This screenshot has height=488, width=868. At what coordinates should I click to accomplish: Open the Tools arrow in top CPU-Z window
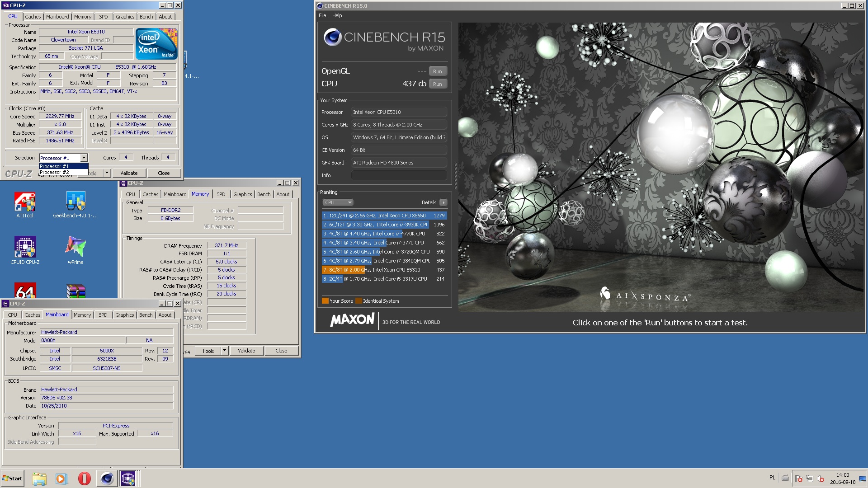[x=107, y=173]
